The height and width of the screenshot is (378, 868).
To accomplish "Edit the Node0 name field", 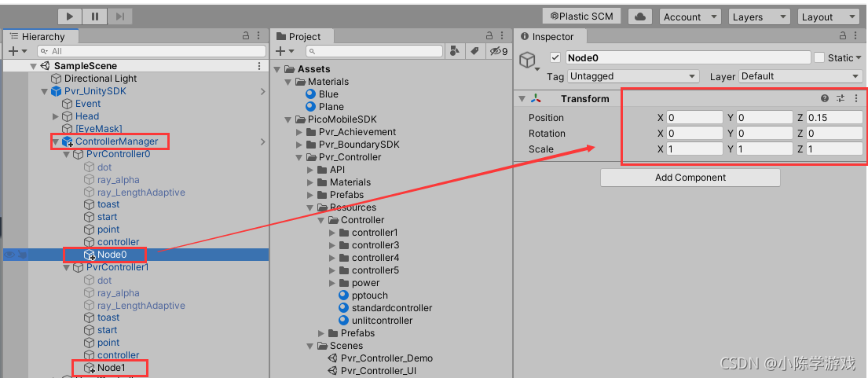I will pos(688,57).
